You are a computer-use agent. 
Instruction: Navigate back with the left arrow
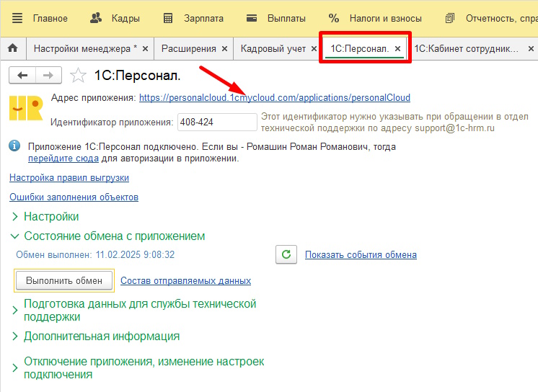click(x=22, y=75)
